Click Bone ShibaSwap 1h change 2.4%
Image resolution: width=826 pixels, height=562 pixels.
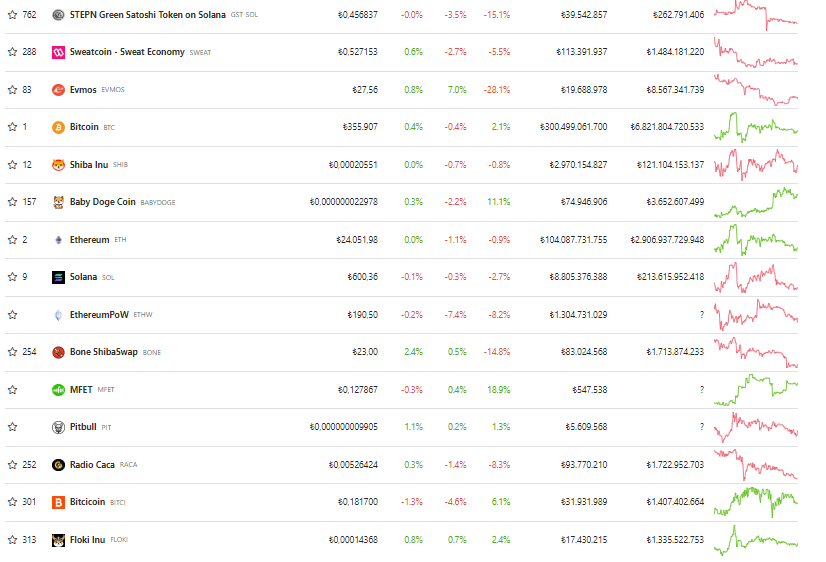pyautogui.click(x=414, y=352)
